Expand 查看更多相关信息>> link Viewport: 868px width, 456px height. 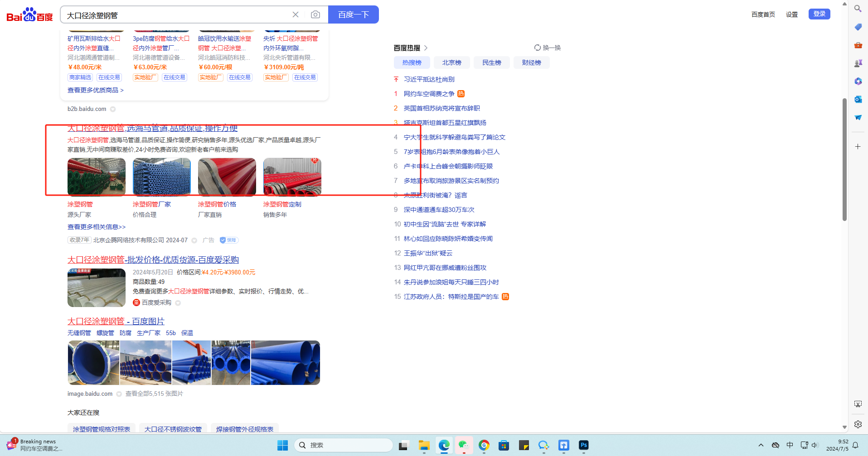97,227
